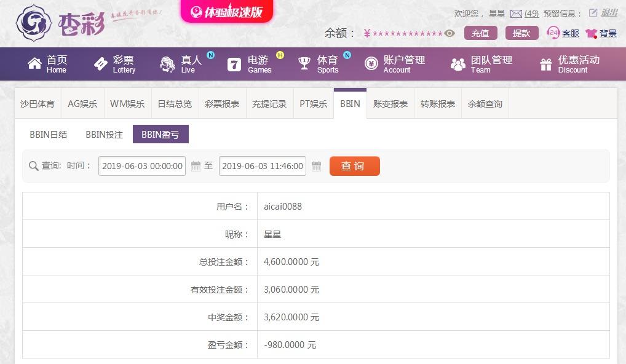Go to 首页 Home via house icon
Screen dimensions: 626x364
click(34, 63)
